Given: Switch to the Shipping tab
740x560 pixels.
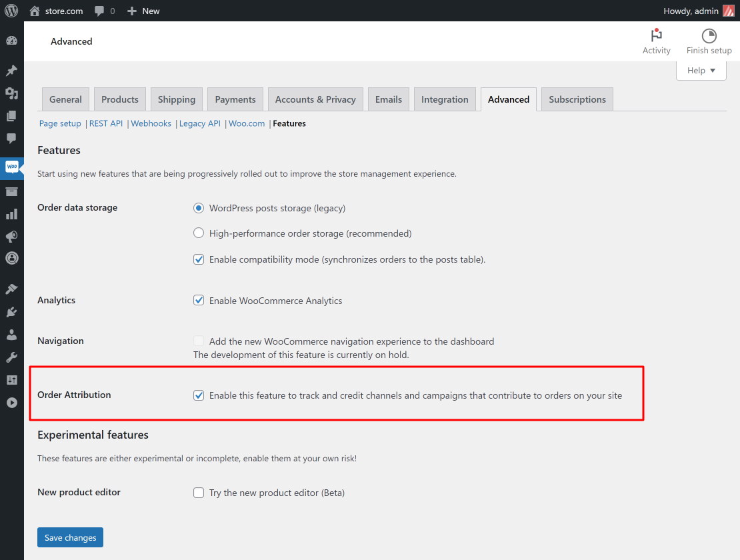Looking at the screenshot, I should 177,99.
